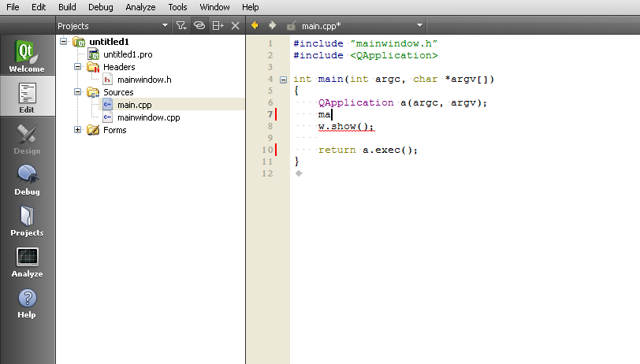Screen dimensions: 640x364
Task: Click 'return' keyword on line 10
Action: tap(337, 150)
